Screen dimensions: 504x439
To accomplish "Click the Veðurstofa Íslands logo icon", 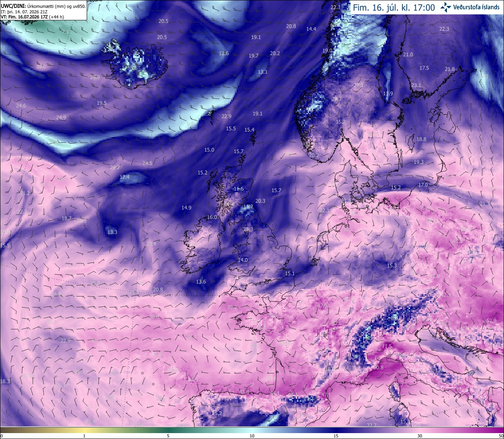I will (x=446, y=7).
